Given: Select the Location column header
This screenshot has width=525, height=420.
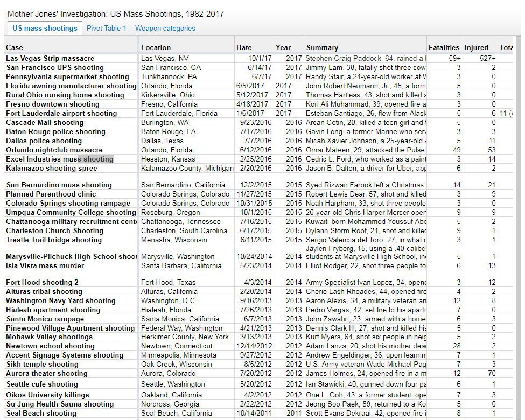Looking at the screenshot, I should click(187, 47).
